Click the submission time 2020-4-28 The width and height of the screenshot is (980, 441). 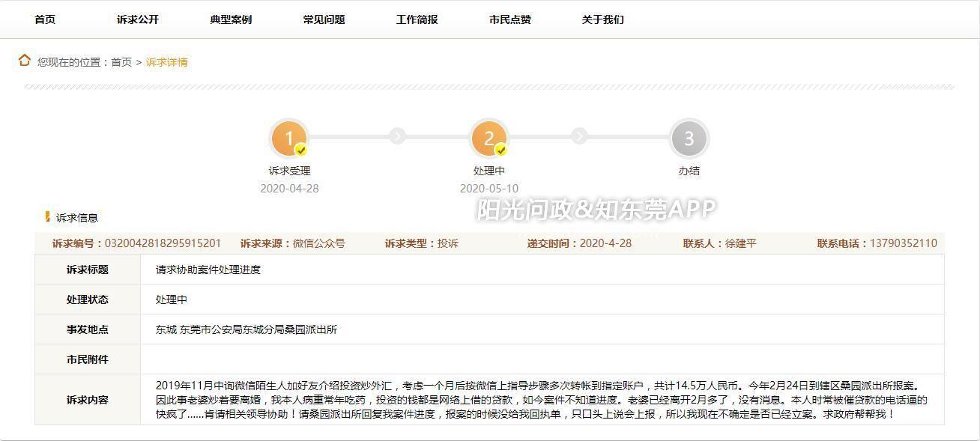coord(605,243)
